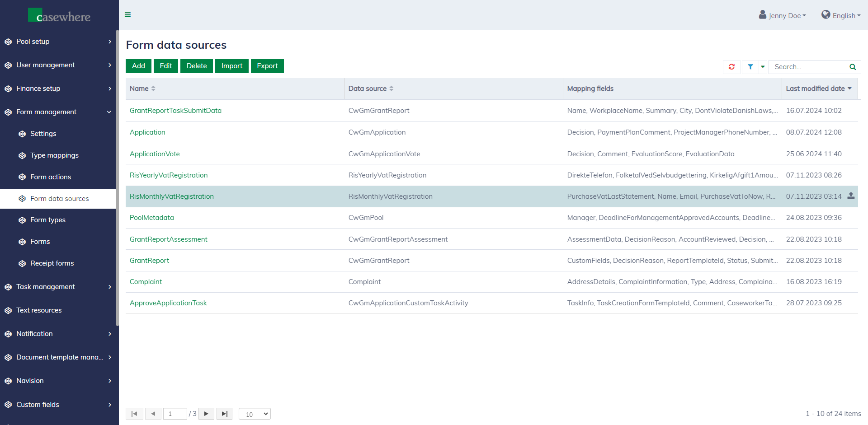Click the Add button
This screenshot has height=425, width=868.
[138, 66]
